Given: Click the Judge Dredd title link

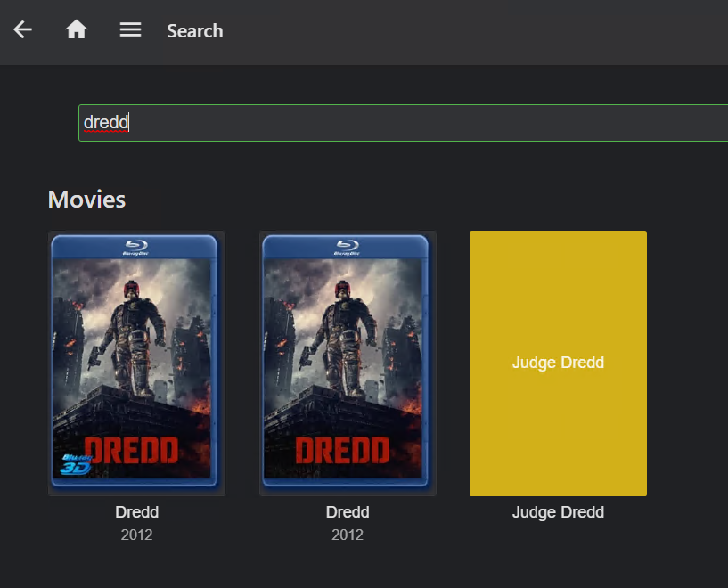Looking at the screenshot, I should (558, 511).
